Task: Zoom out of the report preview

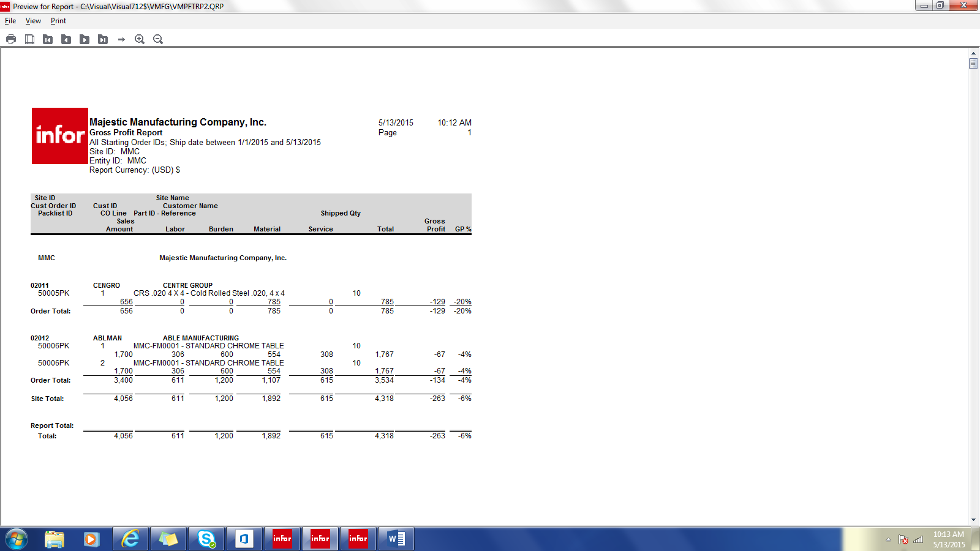Action: [158, 39]
